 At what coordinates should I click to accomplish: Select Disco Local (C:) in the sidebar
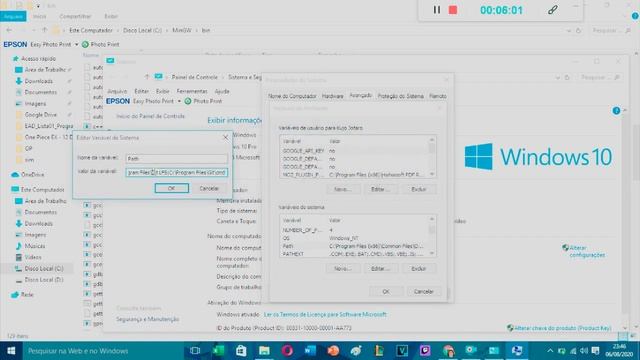point(39,269)
